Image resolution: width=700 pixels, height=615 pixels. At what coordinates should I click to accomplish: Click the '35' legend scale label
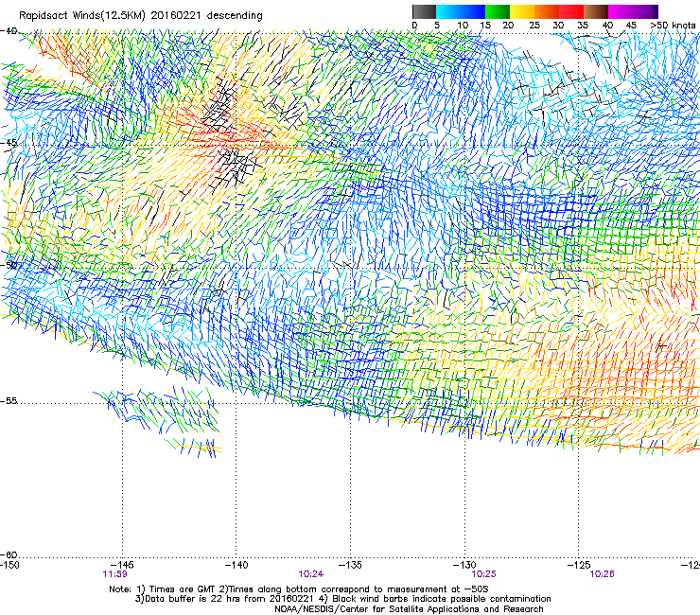[583, 26]
